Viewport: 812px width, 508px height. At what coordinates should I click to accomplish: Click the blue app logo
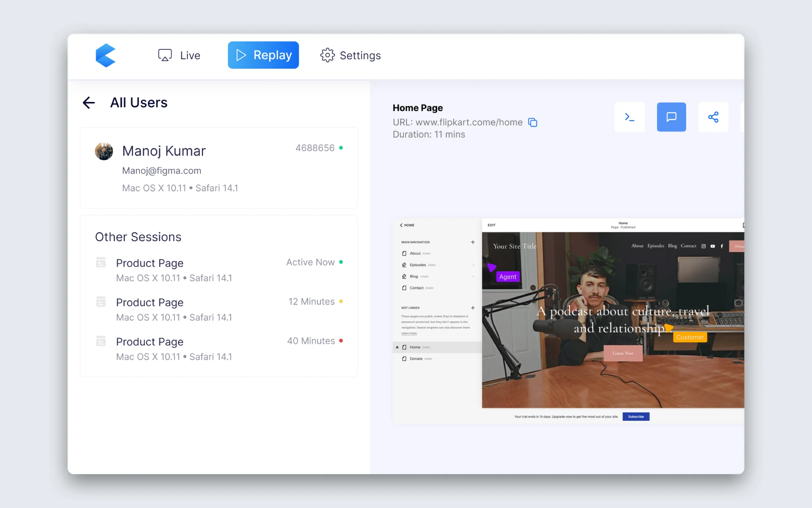coord(106,55)
